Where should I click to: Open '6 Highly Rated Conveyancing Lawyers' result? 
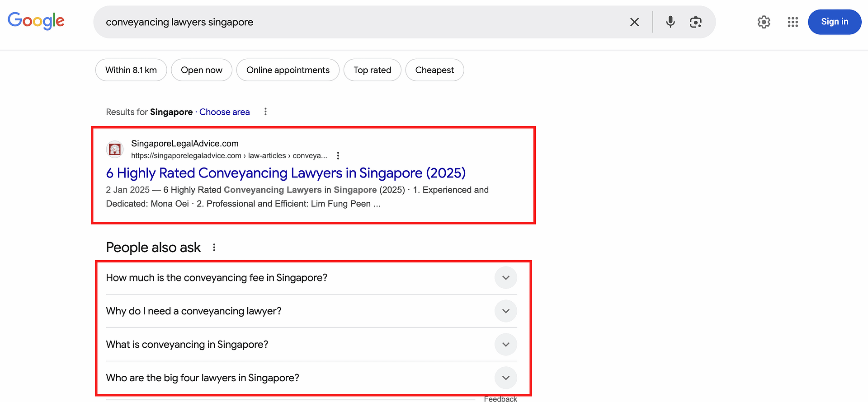click(286, 173)
